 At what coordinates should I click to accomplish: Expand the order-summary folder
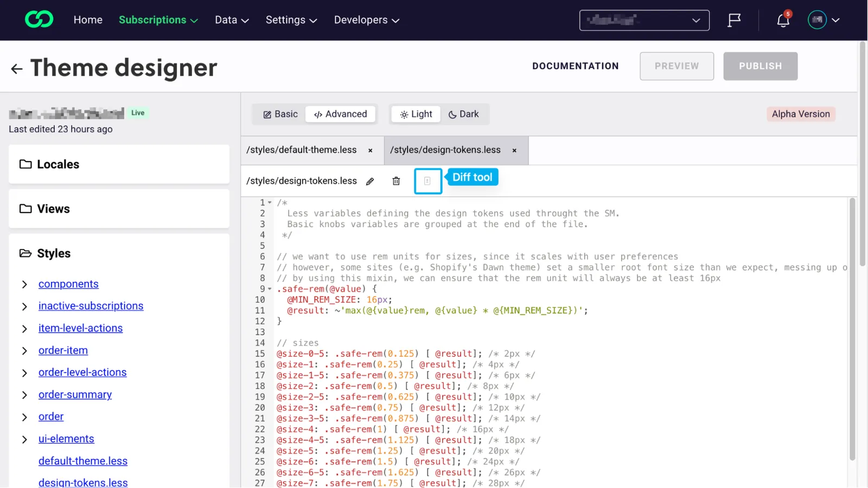tap(24, 395)
